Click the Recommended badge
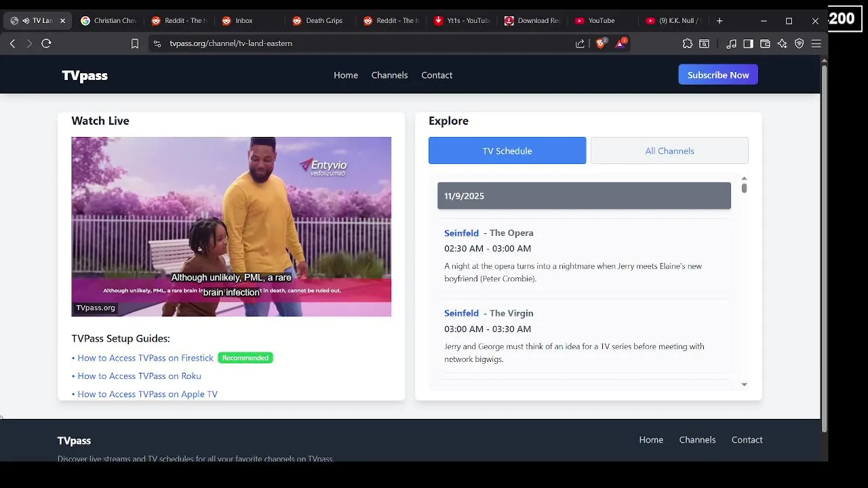 tap(245, 358)
